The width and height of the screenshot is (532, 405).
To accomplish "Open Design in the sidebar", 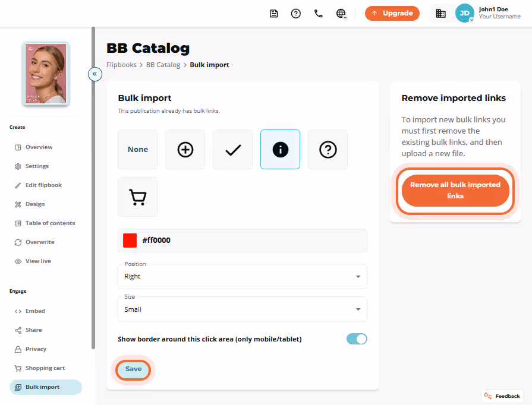I will 35,204.
